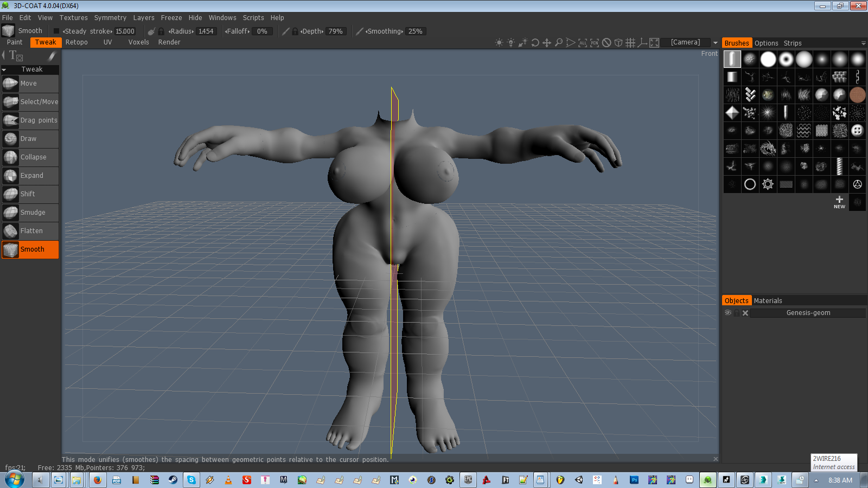Image resolution: width=868 pixels, height=488 pixels.
Task: Open the Camera dropdown arrow
Action: click(715, 43)
